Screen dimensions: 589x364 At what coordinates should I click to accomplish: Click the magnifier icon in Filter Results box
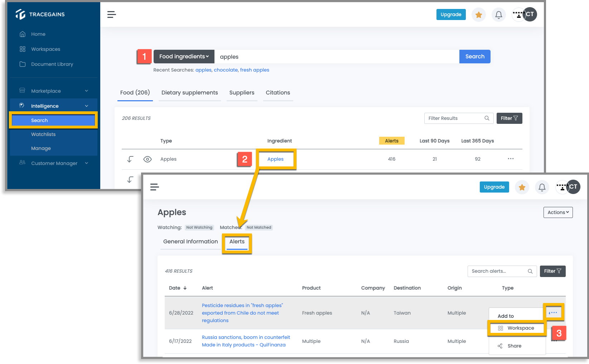click(x=487, y=118)
